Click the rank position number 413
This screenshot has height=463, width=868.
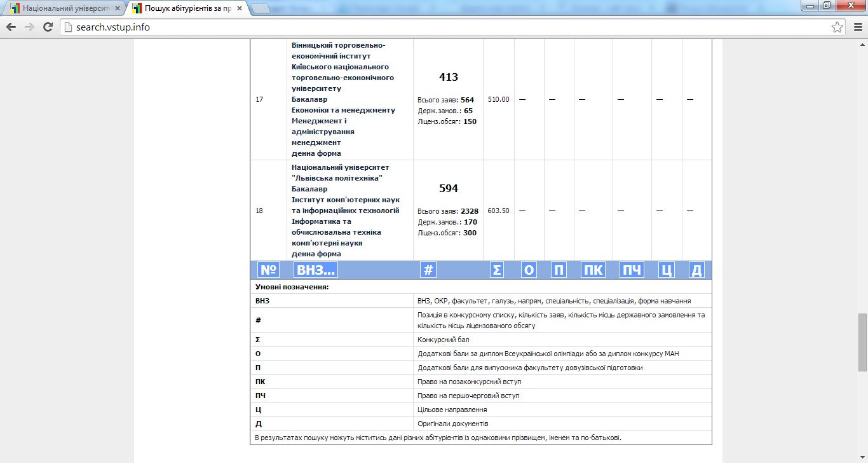(449, 77)
